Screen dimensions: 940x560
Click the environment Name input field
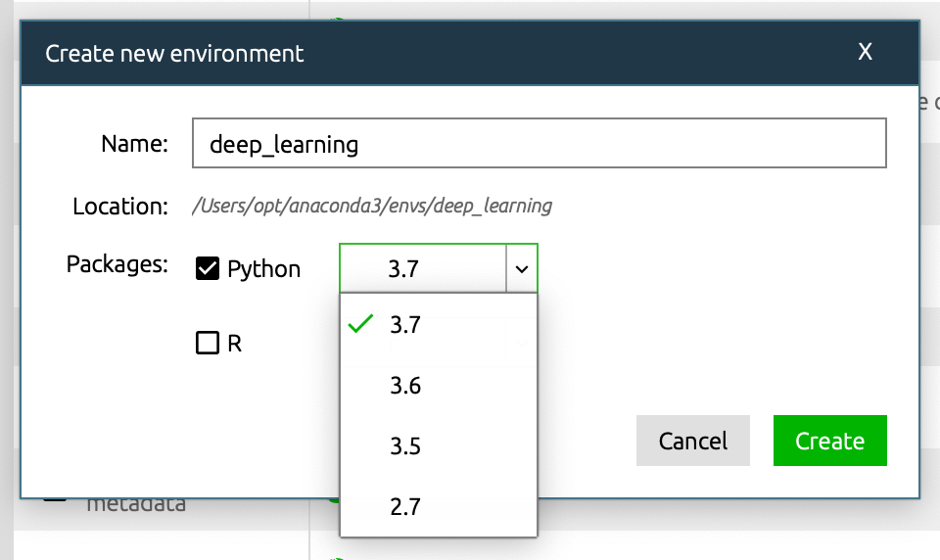coord(539,144)
